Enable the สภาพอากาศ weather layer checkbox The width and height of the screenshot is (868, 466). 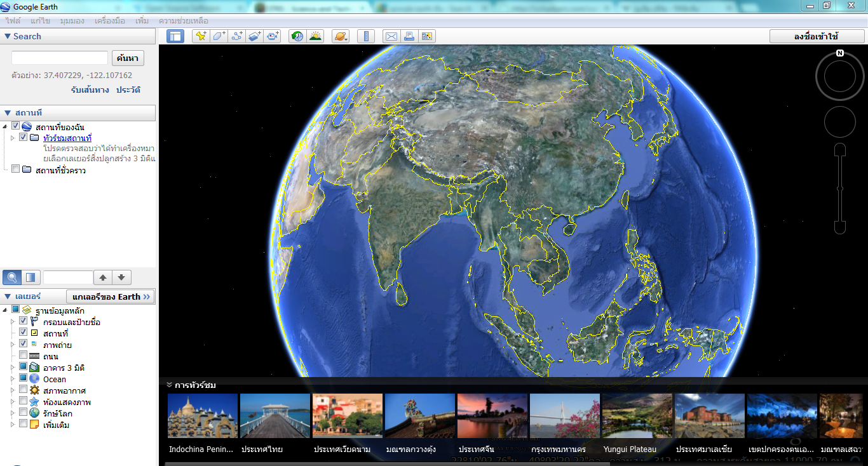24,390
